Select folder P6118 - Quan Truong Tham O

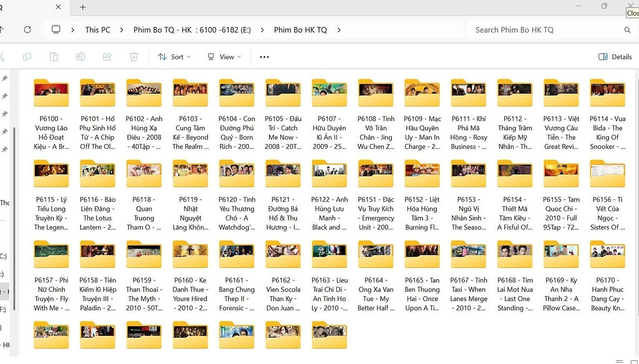click(144, 196)
